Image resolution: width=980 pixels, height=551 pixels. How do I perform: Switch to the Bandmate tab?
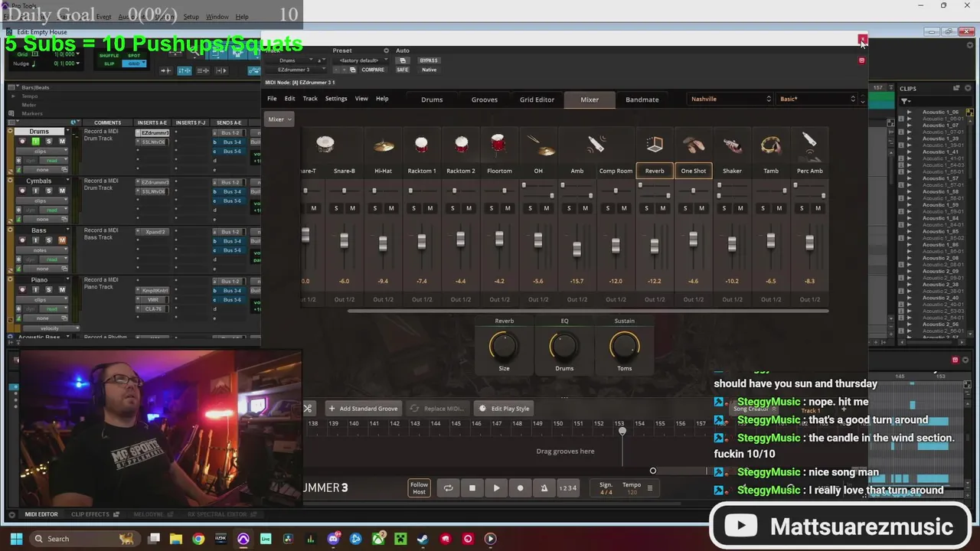[x=642, y=99]
